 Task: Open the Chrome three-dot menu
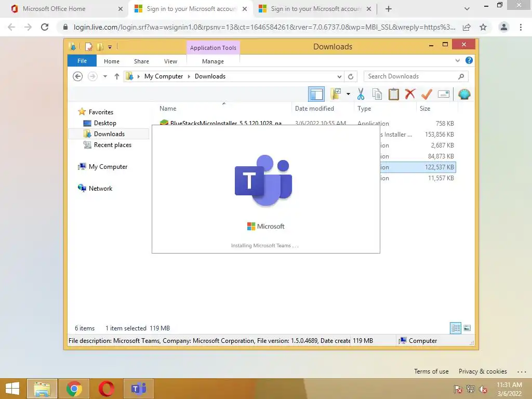521,27
